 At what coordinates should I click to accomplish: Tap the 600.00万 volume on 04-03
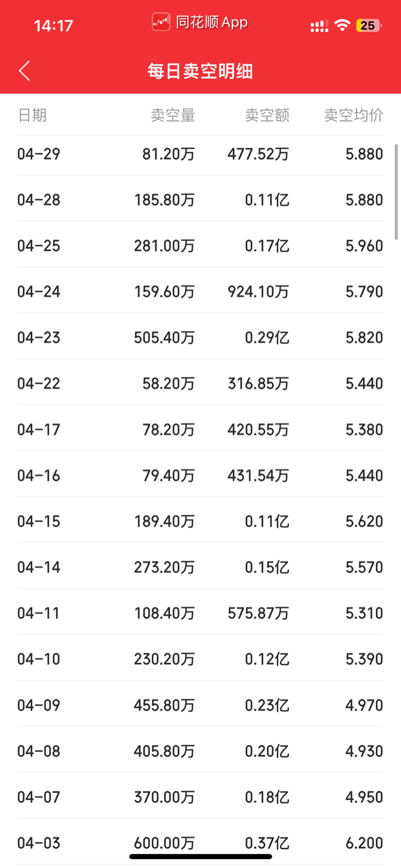coord(164,843)
